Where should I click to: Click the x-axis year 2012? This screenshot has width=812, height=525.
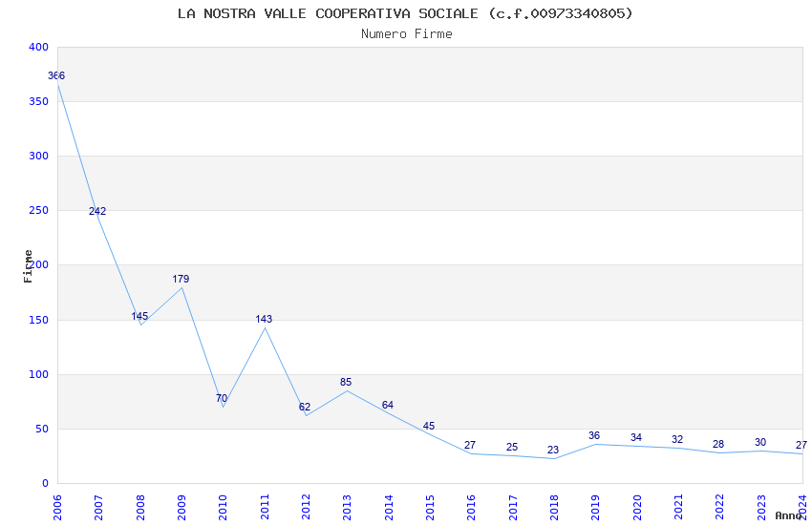pyautogui.click(x=306, y=508)
